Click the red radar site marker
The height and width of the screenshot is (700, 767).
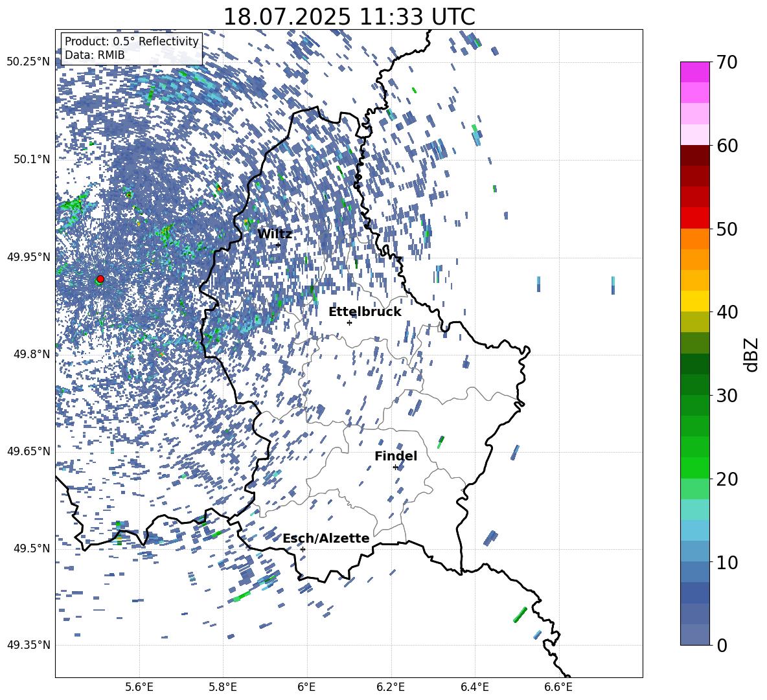pyautogui.click(x=100, y=279)
